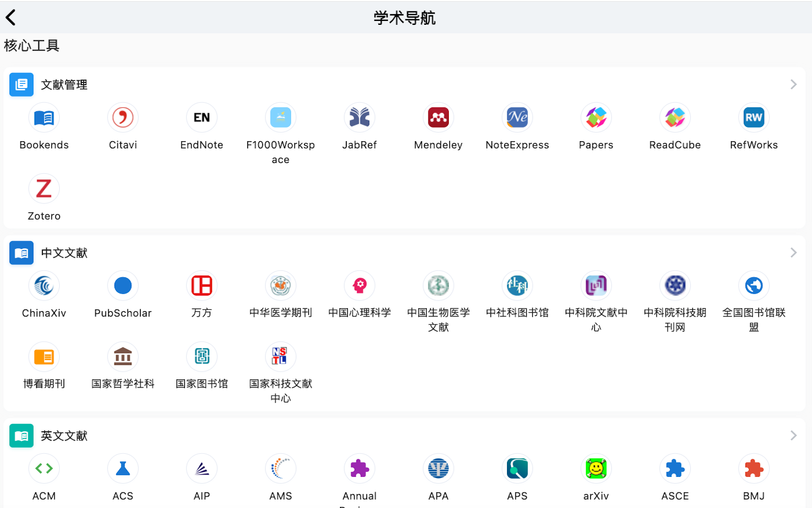Open the ACS icon

[x=123, y=468]
